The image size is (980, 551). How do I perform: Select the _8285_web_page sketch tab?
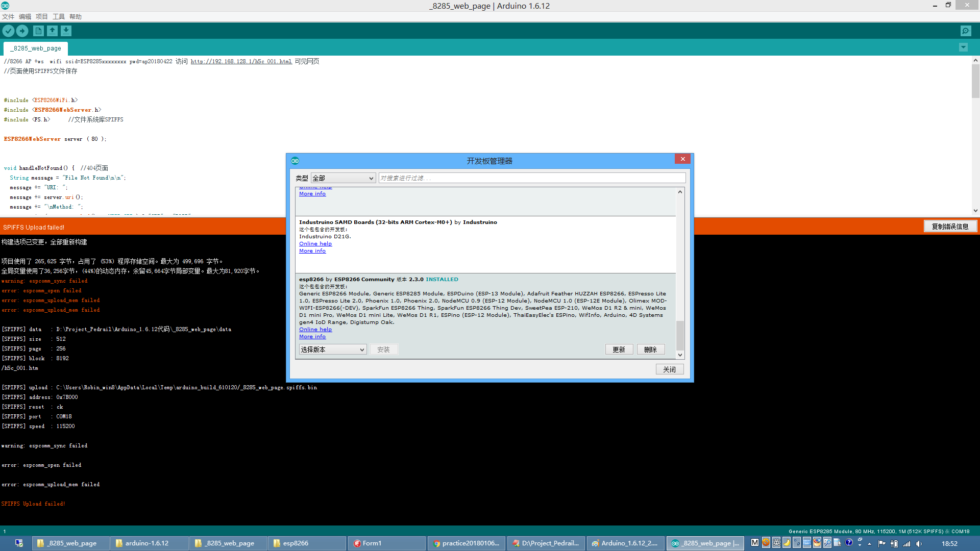pos(36,48)
